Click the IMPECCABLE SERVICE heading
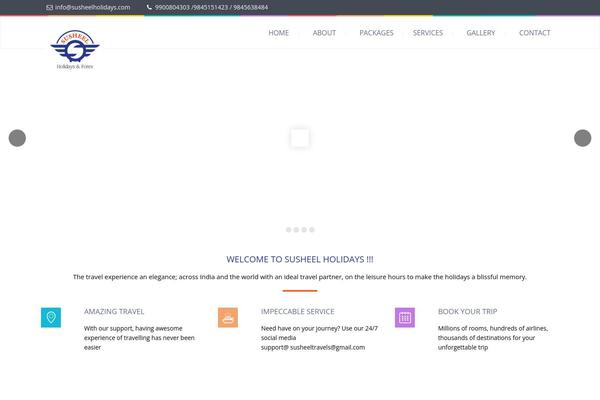Viewport: 600px width, 400px height. (298, 312)
